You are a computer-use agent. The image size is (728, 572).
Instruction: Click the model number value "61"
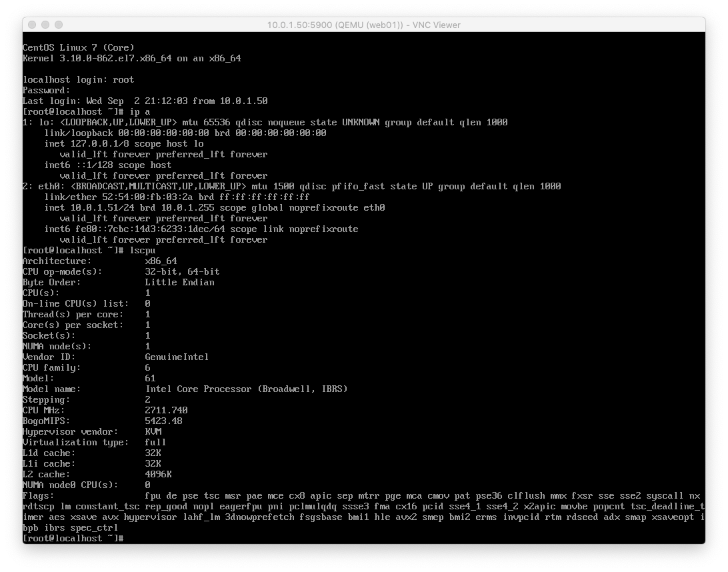(150, 379)
